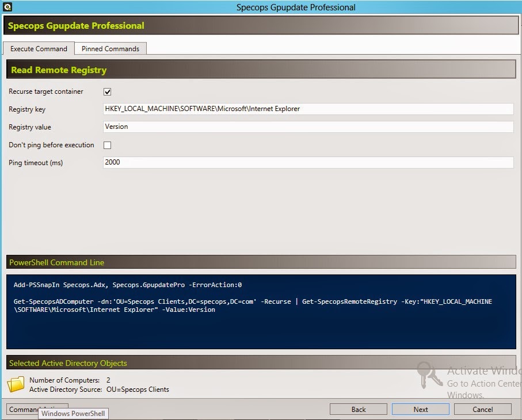Click the PowerShell Command Line header
The width and height of the screenshot is (522, 420).
[56, 262]
